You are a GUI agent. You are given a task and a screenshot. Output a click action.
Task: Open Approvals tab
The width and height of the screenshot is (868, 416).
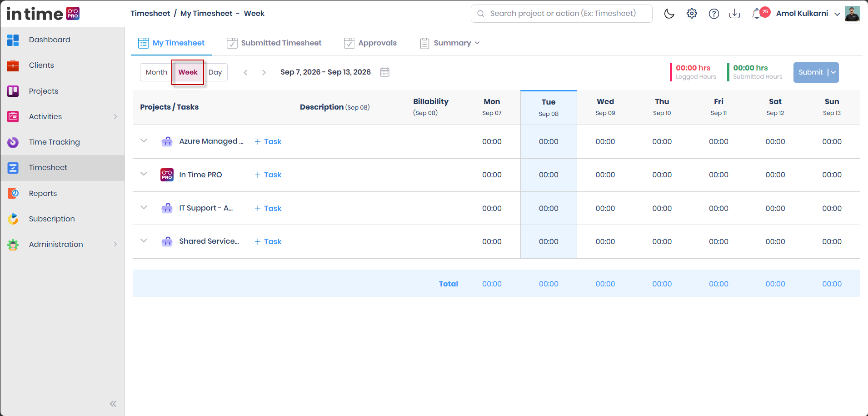pyautogui.click(x=370, y=43)
